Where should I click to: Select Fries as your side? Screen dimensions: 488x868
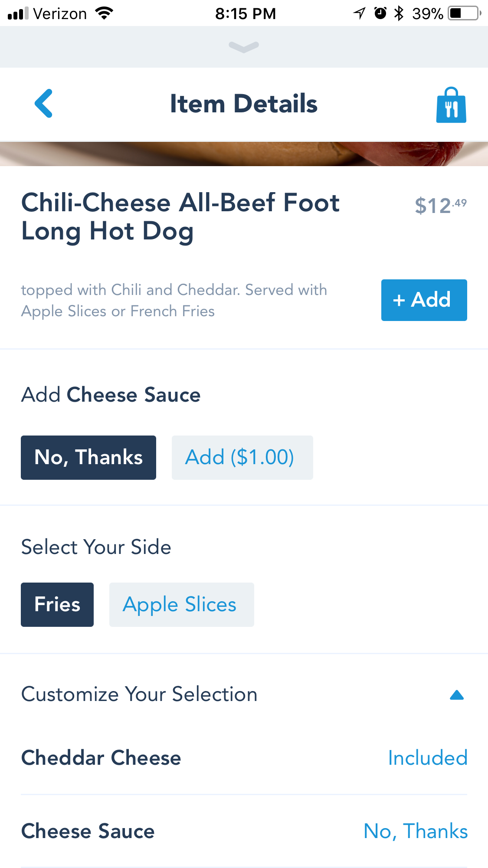coord(57,605)
